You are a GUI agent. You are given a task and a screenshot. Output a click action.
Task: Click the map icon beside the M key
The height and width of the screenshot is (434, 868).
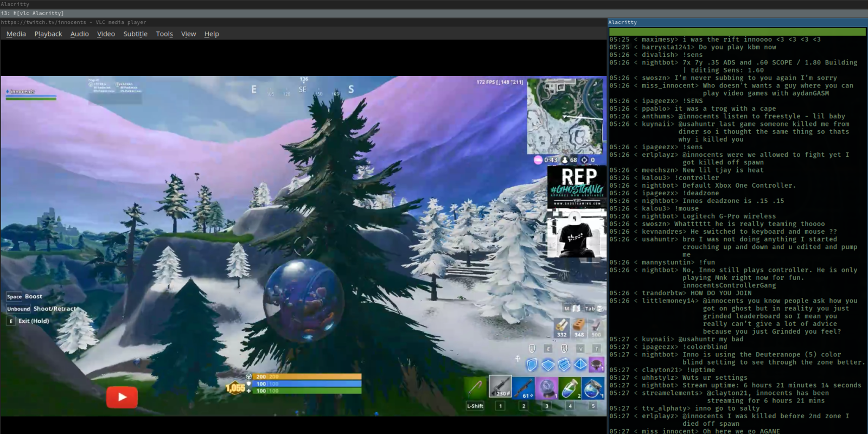pos(576,308)
